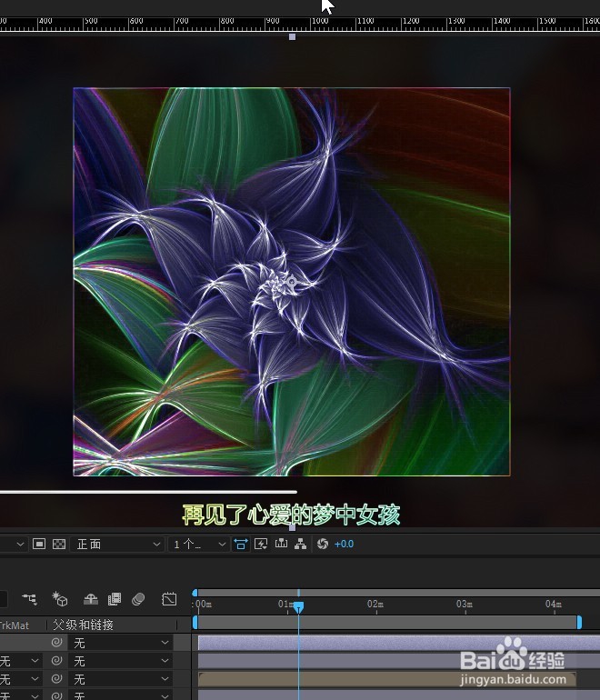Expand the dropdown chevron left of region of interest
Image resolution: width=600 pixels, height=700 pixels.
click(20, 545)
